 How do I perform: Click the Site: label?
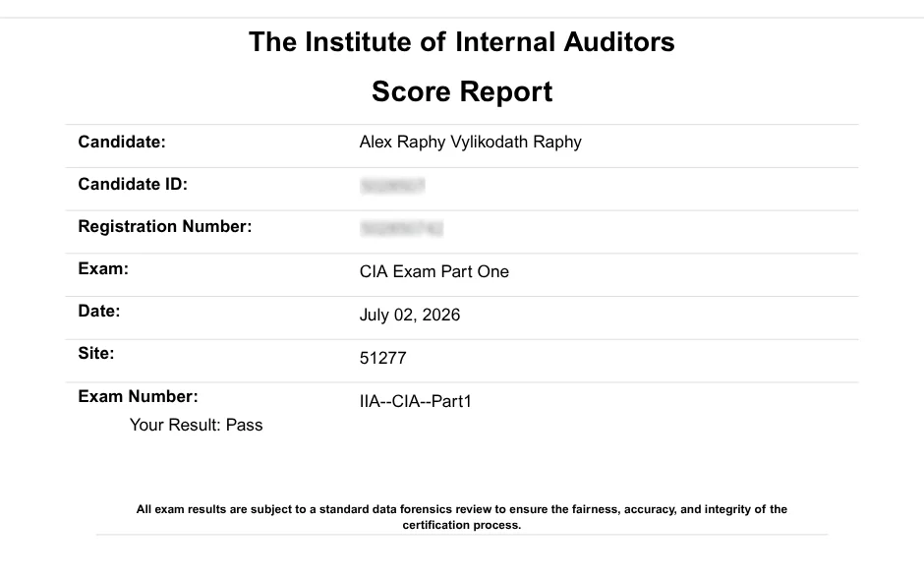tap(96, 354)
